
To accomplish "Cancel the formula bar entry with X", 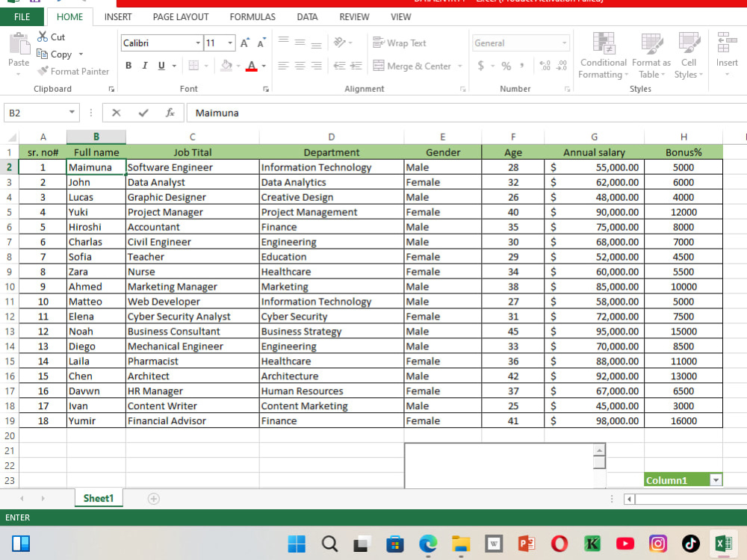I will click(116, 113).
